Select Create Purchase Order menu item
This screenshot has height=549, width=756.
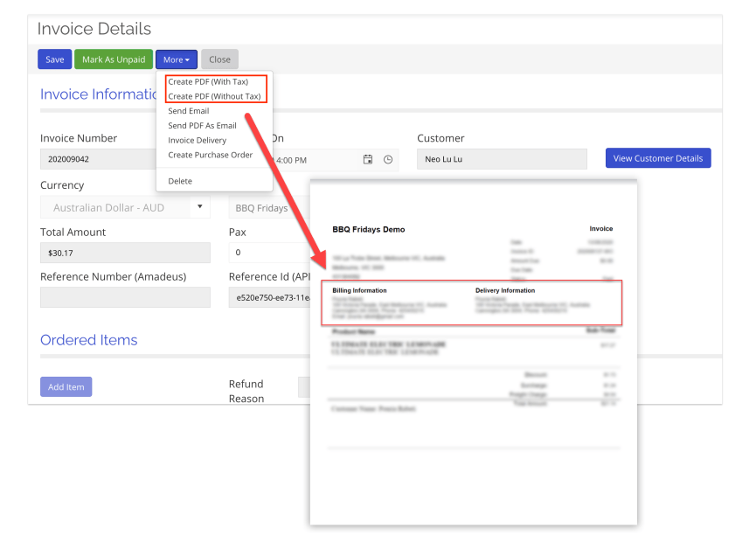point(210,155)
